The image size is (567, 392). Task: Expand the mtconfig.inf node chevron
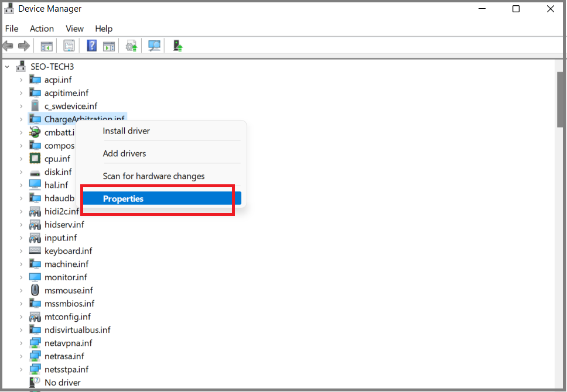[x=21, y=317]
